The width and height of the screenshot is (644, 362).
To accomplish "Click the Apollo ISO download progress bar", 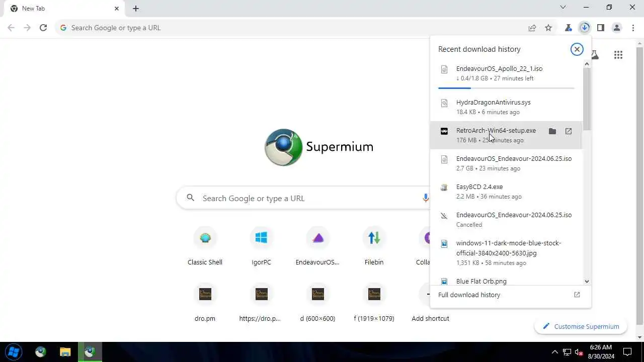I will tap(506, 88).
